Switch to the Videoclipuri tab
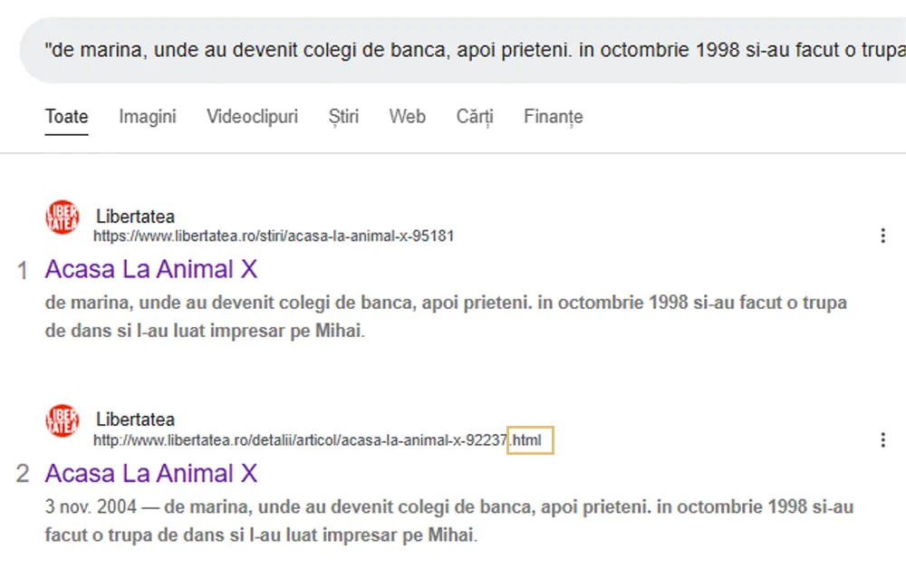The height and width of the screenshot is (588, 906). [252, 116]
